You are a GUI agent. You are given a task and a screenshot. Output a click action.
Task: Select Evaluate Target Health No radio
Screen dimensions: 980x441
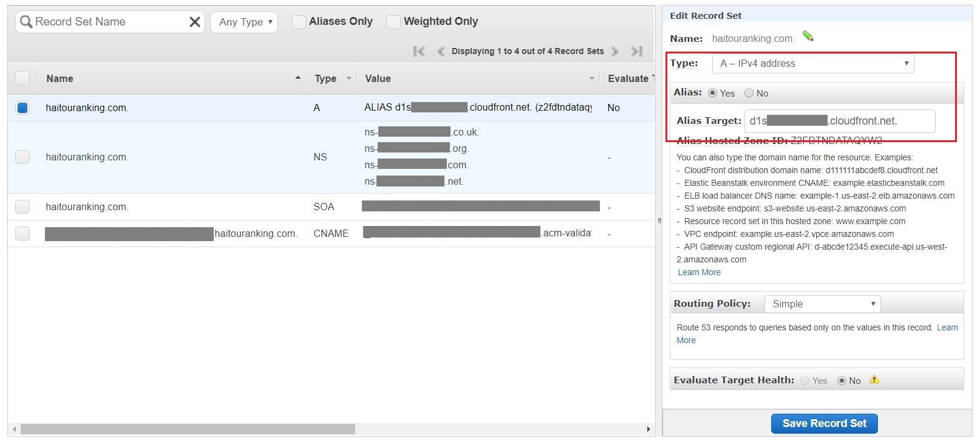pos(842,380)
